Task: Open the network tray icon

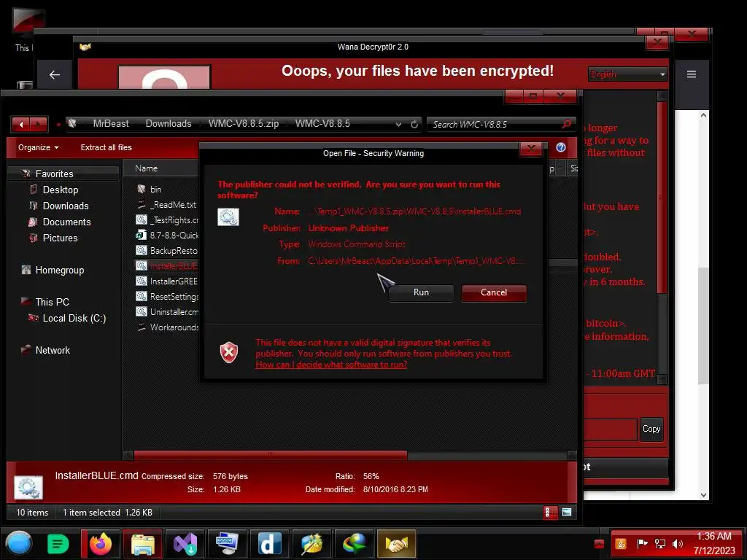Action: point(660,544)
